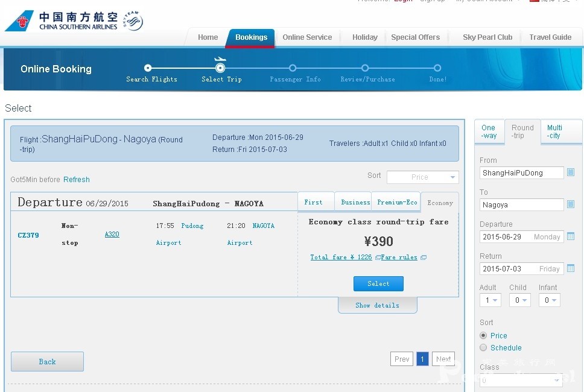Open the Departure date calendar icon

(x=571, y=236)
